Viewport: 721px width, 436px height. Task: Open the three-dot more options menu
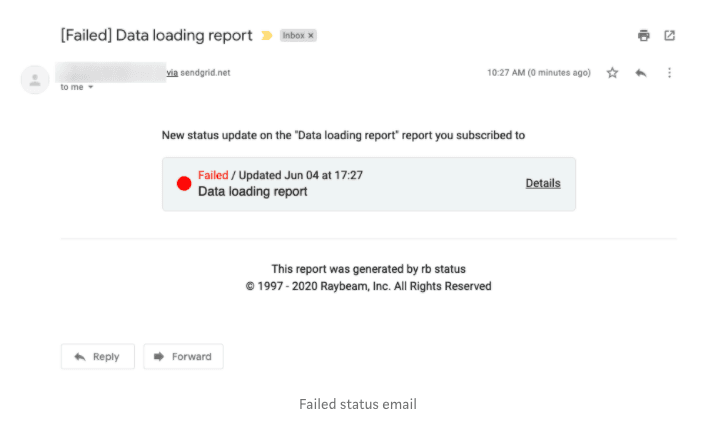pyautogui.click(x=669, y=73)
